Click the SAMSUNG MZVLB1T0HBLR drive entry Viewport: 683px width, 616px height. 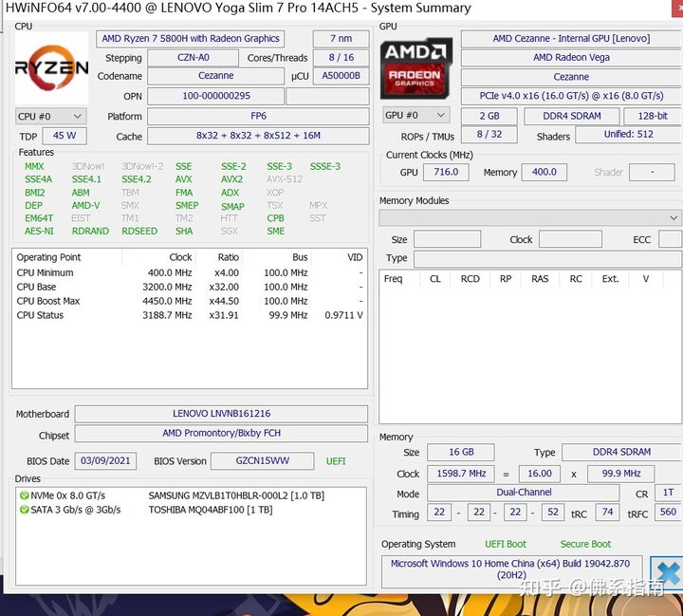236,495
